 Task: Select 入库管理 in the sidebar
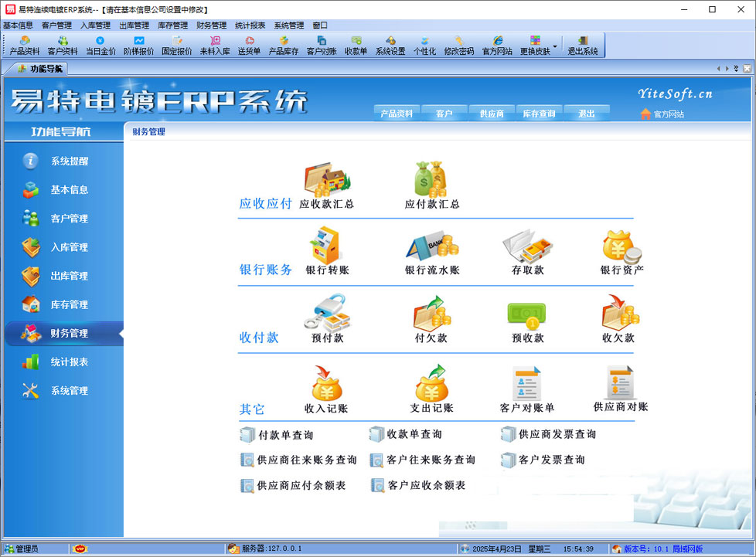click(x=70, y=247)
